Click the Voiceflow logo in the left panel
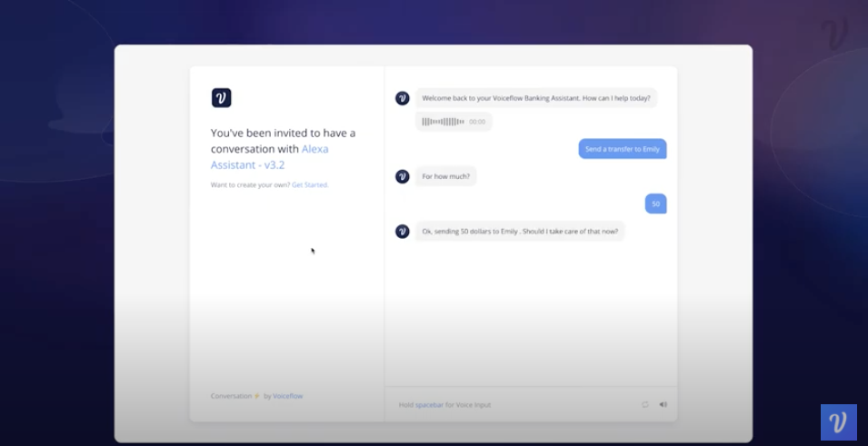Screen dimensions: 868x446 tap(222, 98)
